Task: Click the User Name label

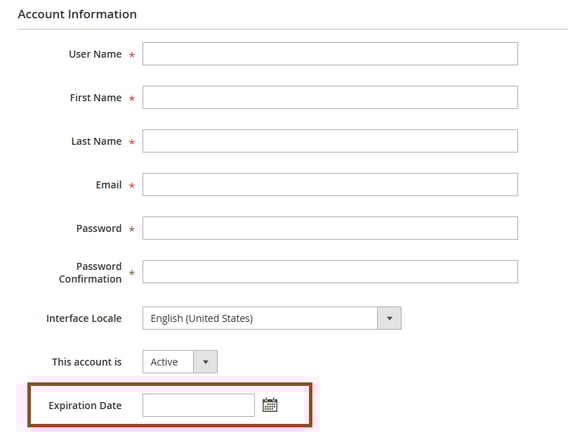Action: [x=95, y=54]
